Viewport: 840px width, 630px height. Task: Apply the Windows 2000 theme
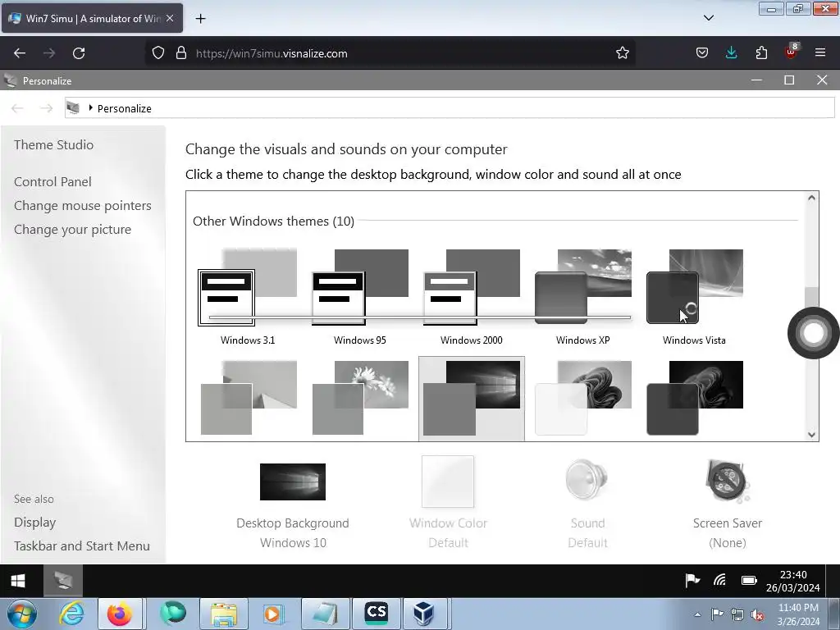pyautogui.click(x=472, y=297)
